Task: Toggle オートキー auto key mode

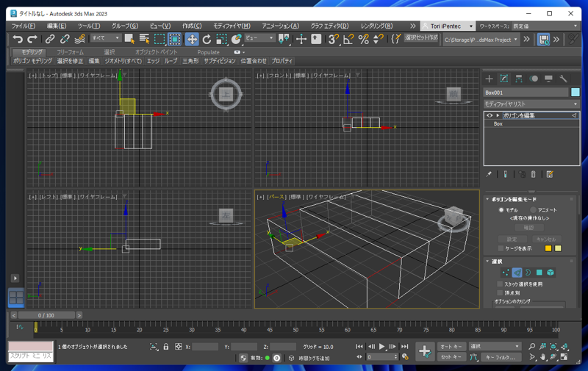Action: [451, 347]
